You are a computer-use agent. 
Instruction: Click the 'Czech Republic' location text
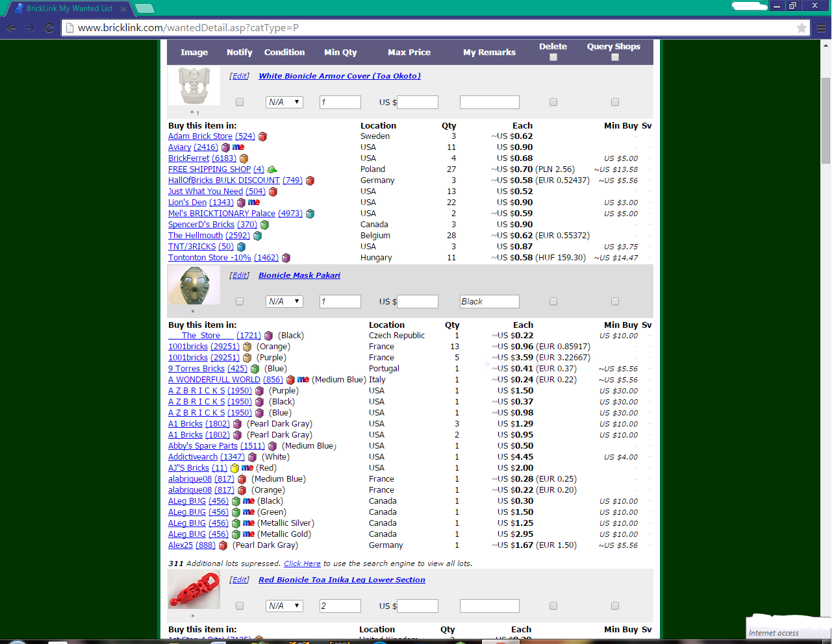(397, 336)
